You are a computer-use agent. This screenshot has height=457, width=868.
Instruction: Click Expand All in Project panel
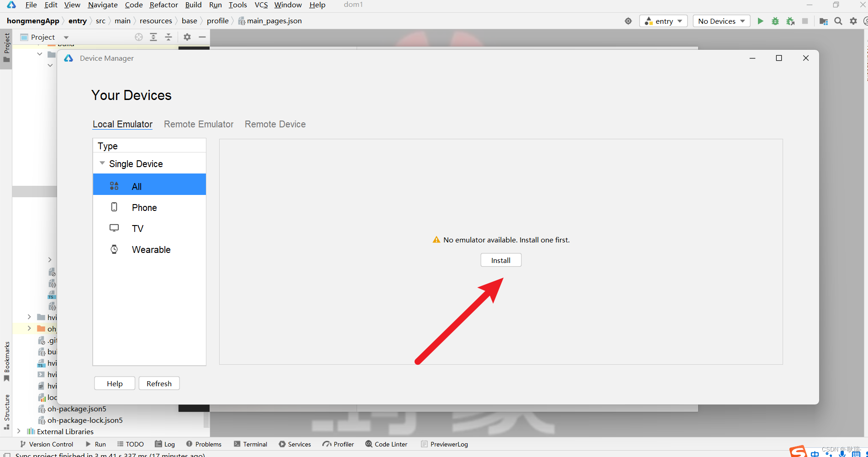153,37
